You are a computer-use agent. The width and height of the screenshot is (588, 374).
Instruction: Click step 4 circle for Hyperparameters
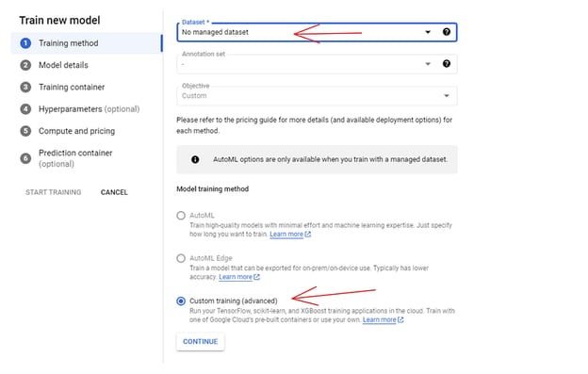25,109
